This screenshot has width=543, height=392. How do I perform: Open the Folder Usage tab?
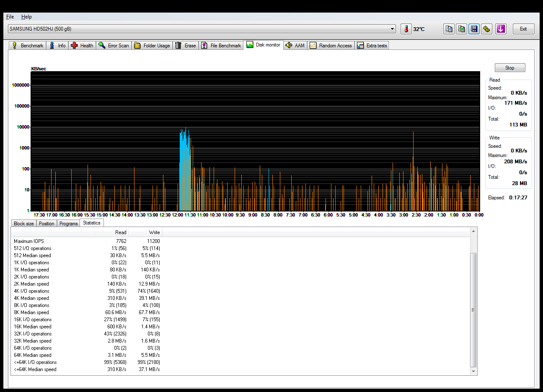tap(152, 46)
